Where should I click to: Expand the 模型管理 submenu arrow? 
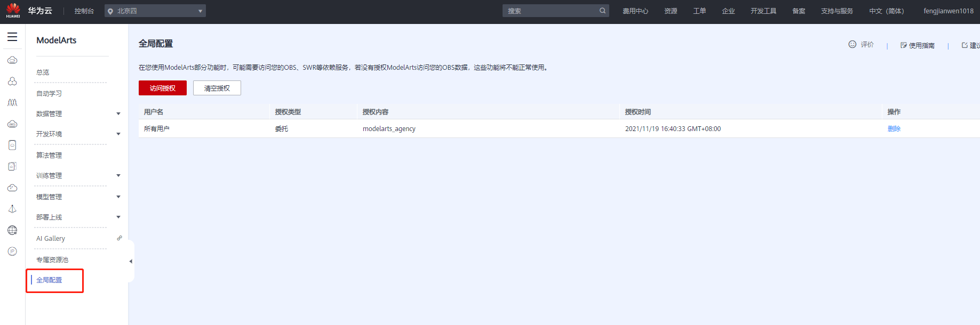118,197
